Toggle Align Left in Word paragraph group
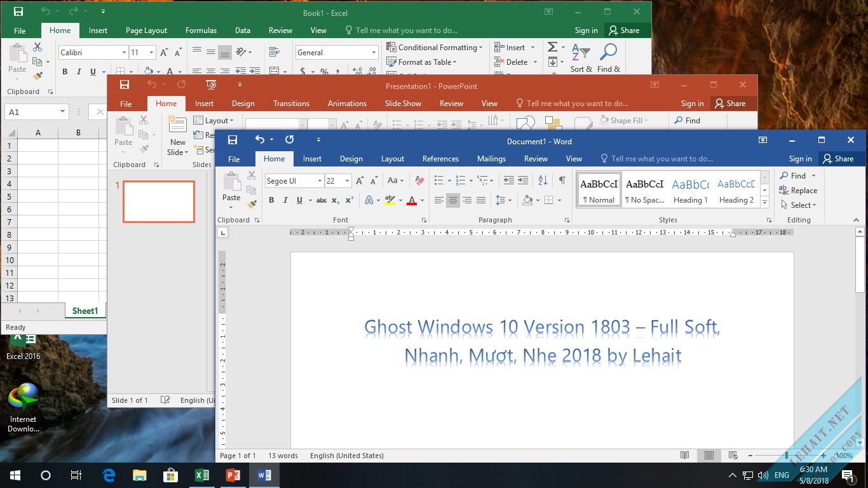 point(438,200)
